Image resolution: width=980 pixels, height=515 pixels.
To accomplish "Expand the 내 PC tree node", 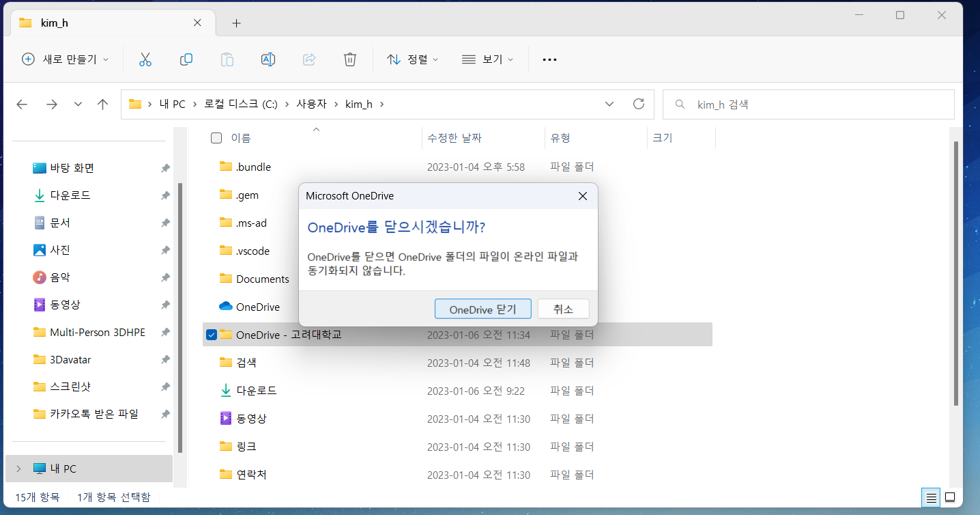I will click(x=18, y=469).
